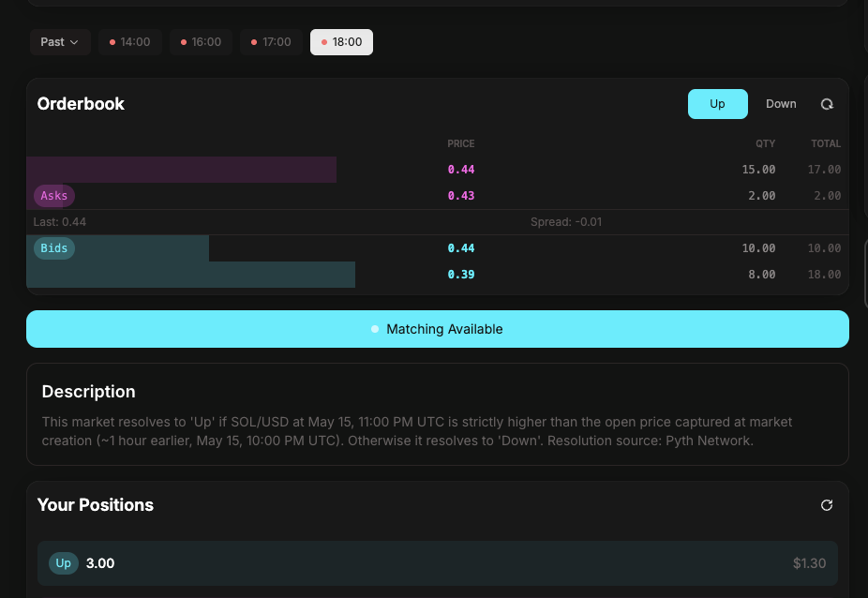Screen dimensions: 868x598
Task: Click the 8.00 bid quantity
Action: coord(762,274)
